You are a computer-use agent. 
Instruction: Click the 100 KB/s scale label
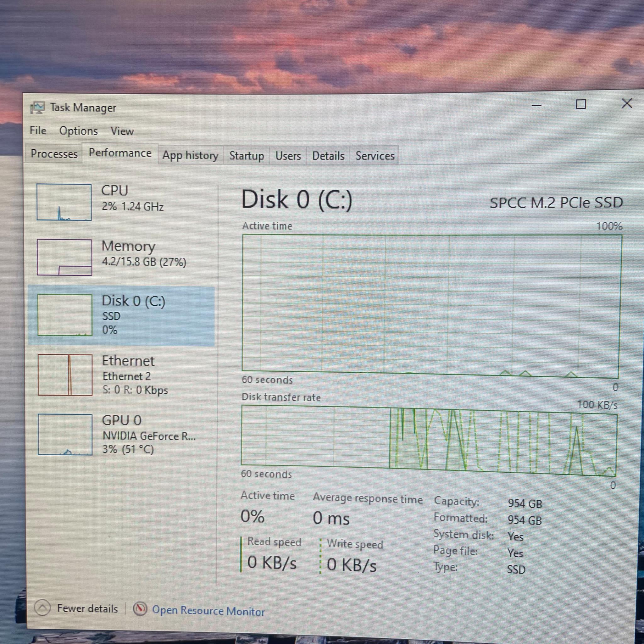597,405
